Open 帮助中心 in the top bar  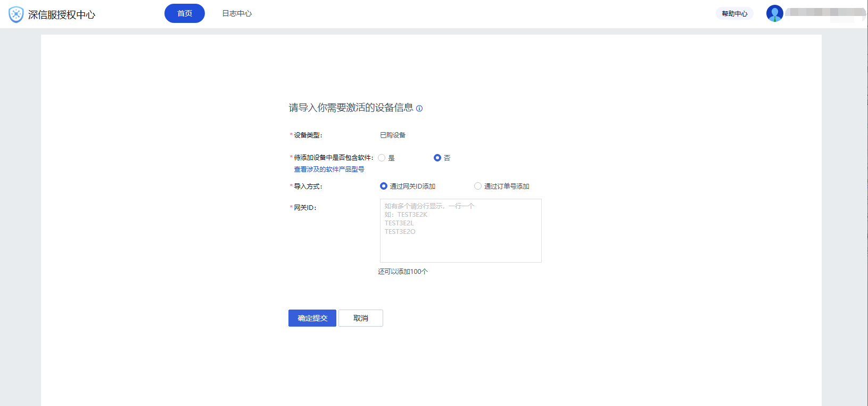734,14
